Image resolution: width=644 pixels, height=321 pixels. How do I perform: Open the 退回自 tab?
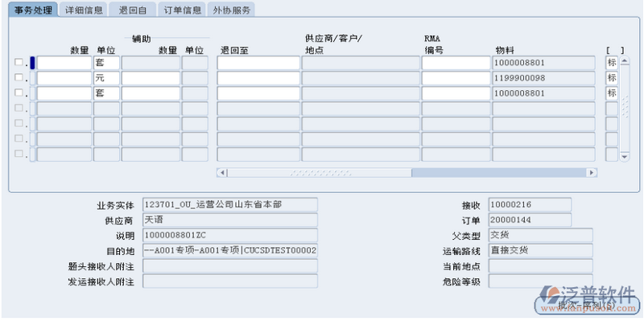point(133,10)
